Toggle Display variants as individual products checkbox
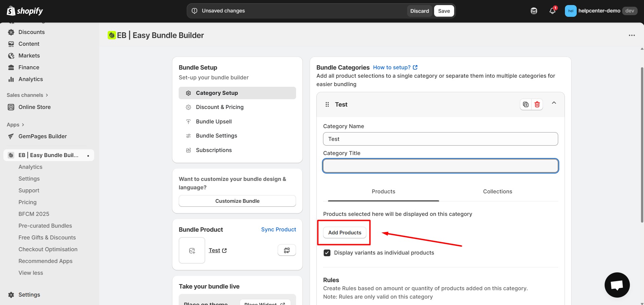This screenshot has height=305, width=644. (327, 253)
